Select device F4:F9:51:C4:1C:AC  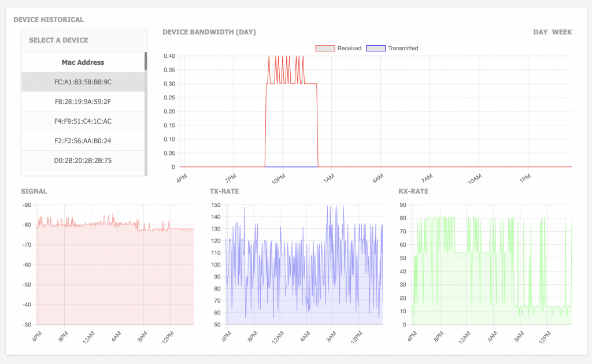(83, 121)
